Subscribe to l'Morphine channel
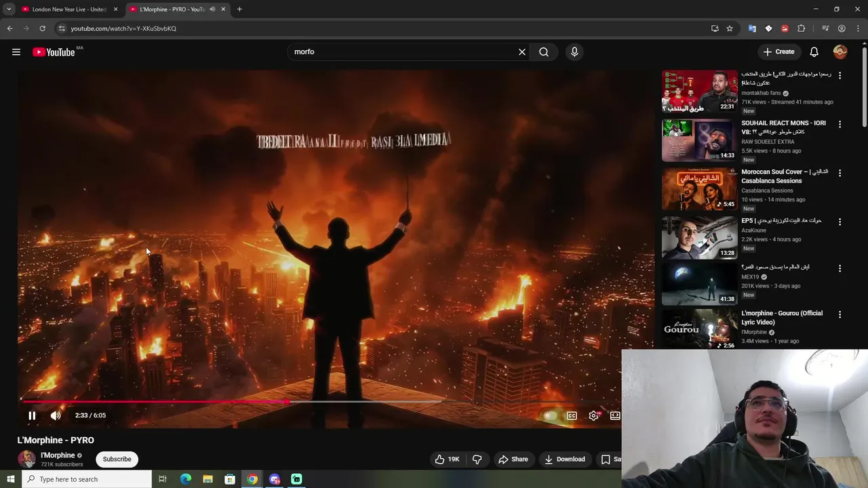 (x=117, y=459)
